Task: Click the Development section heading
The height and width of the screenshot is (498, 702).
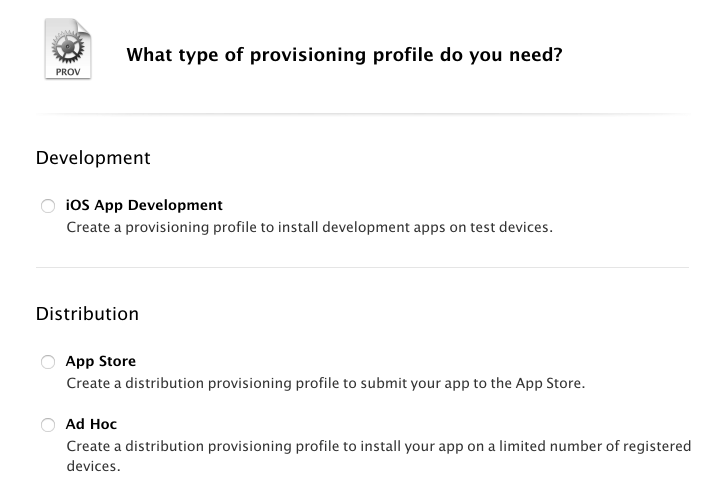Action: (x=93, y=158)
